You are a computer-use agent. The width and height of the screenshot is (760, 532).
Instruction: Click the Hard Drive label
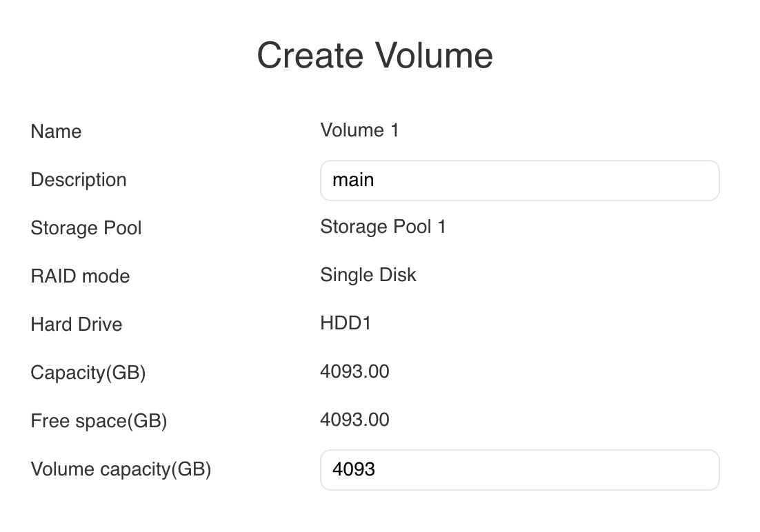[76, 324]
